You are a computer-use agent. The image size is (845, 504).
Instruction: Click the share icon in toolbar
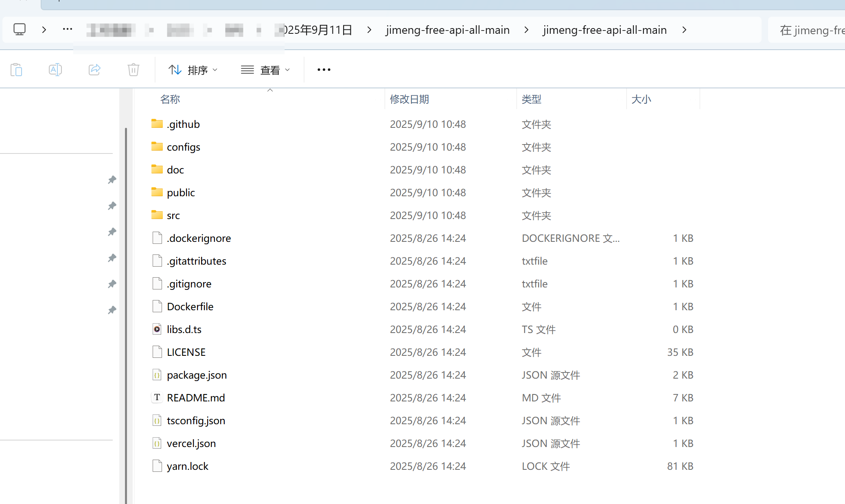click(x=94, y=70)
